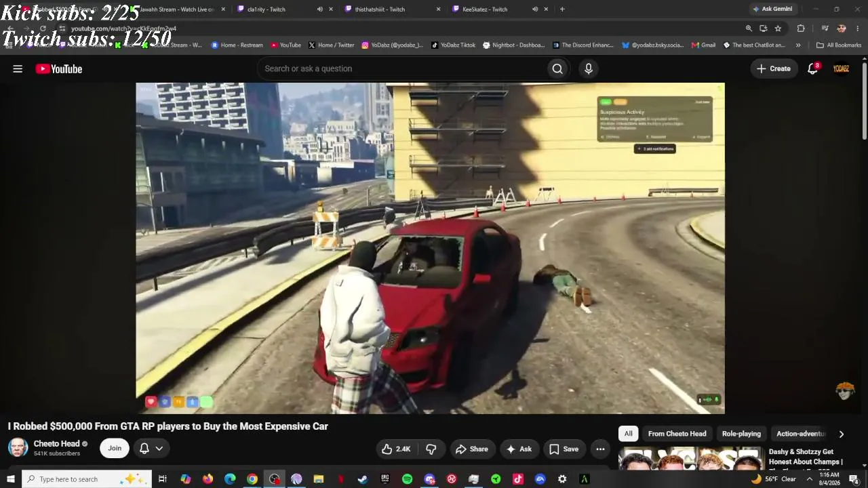
Task: Open the Cheeto Head channel name link
Action: (56, 444)
